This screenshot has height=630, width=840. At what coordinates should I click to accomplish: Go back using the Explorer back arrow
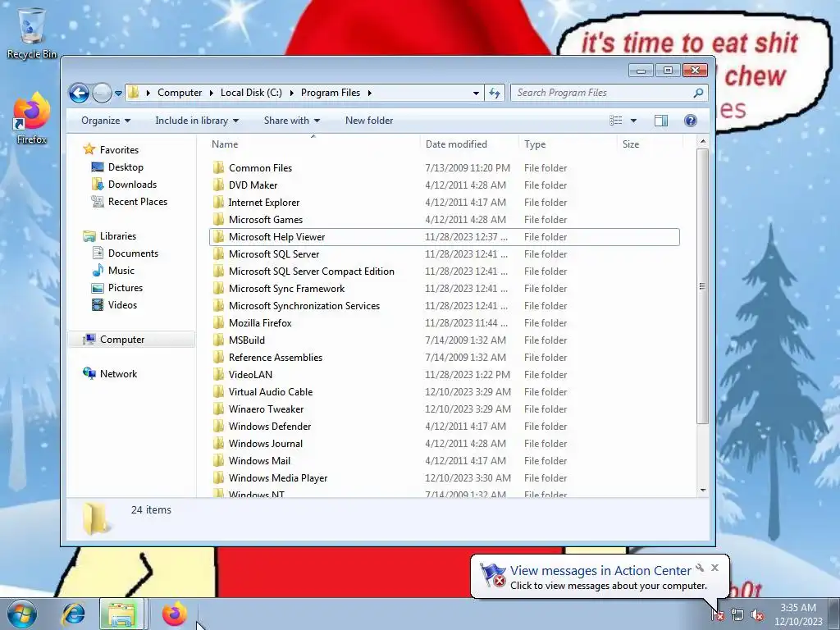pos(79,94)
